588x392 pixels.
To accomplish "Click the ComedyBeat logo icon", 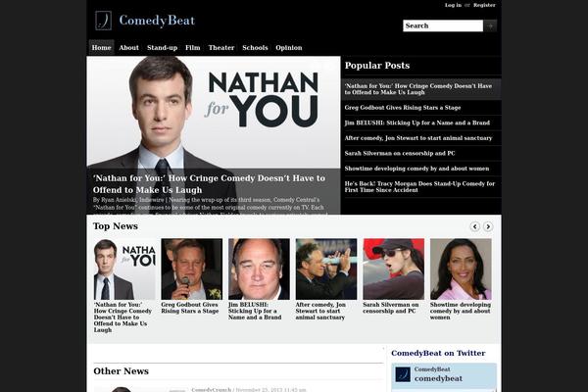I will (103, 21).
